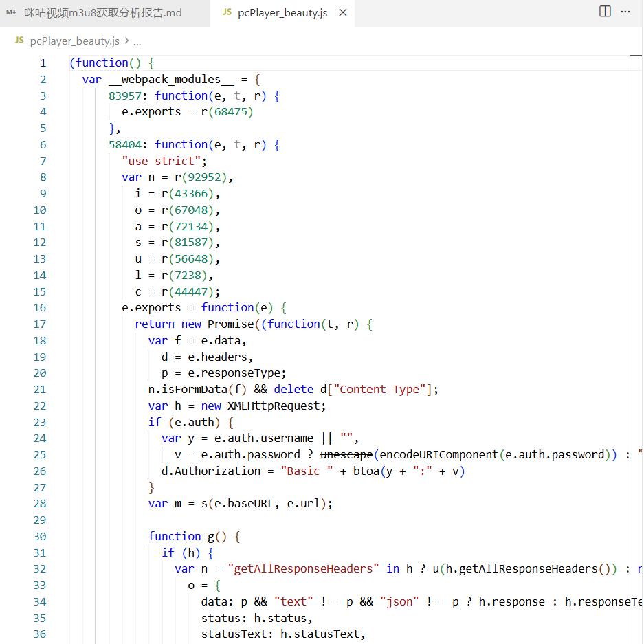Click the module key 83957
The width and height of the screenshot is (644, 644).
pos(125,96)
